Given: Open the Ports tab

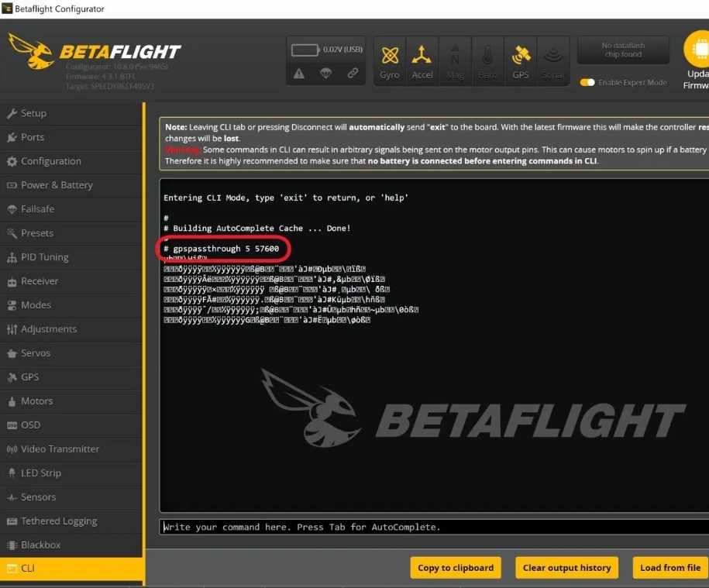Looking at the screenshot, I should [x=71, y=137].
